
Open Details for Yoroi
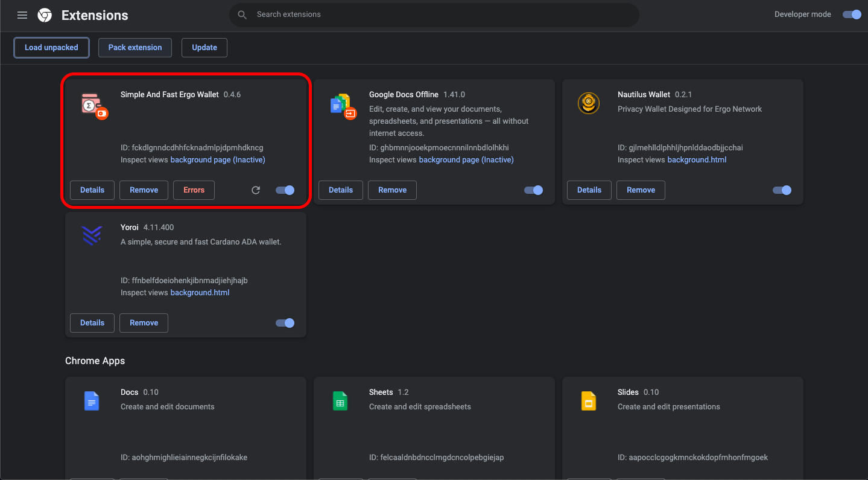pos(92,323)
